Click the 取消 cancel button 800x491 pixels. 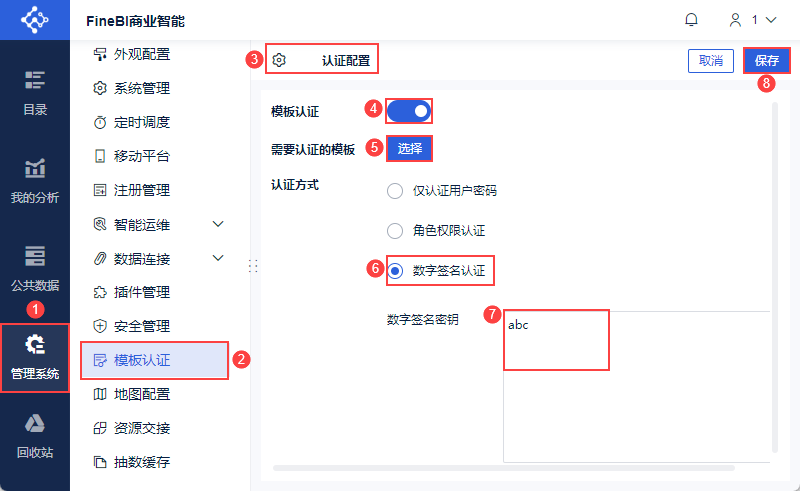[x=711, y=60]
